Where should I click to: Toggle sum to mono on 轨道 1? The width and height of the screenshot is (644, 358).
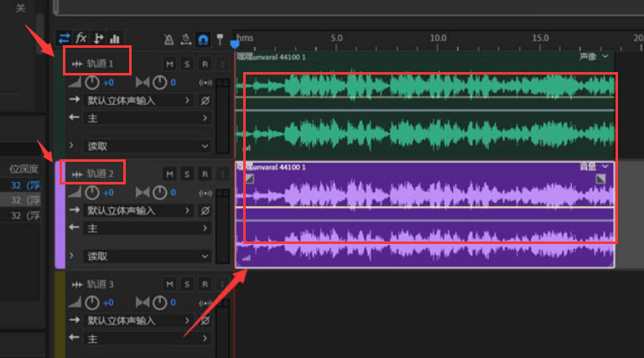[205, 83]
